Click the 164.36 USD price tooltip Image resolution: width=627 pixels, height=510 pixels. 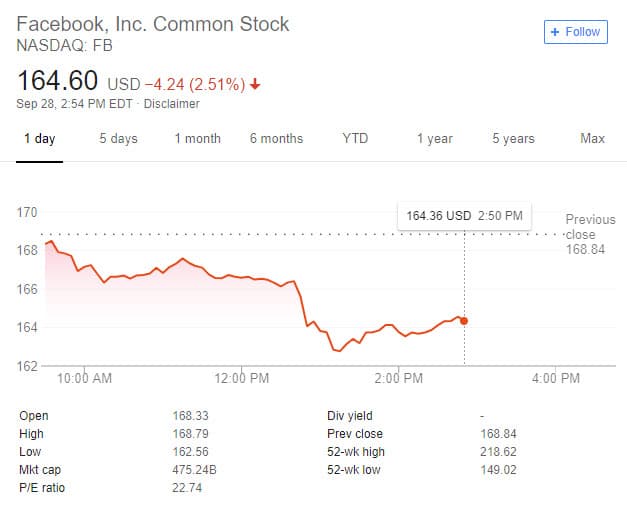point(464,215)
